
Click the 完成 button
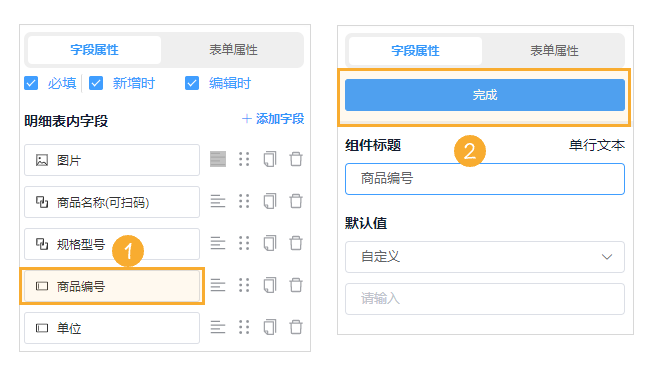(x=485, y=95)
